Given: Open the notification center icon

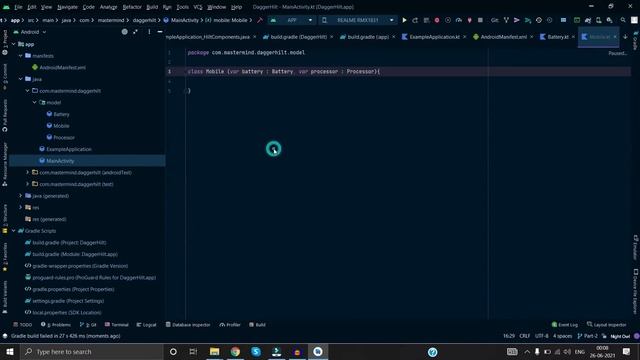Looking at the screenshot, I should point(627,351).
